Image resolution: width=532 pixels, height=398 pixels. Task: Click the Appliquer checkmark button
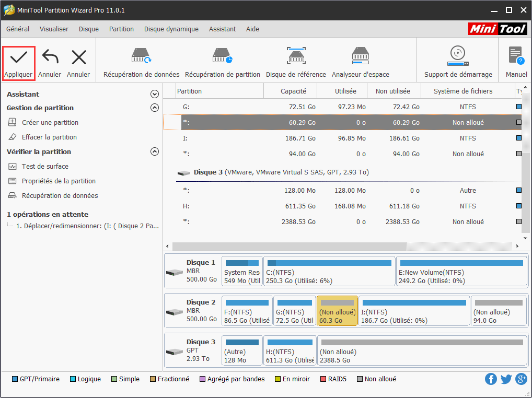click(19, 63)
